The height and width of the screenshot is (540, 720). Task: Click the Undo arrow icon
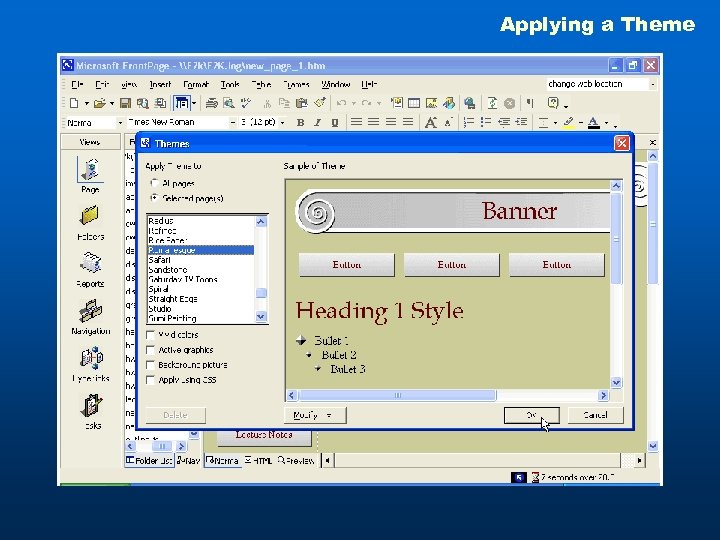click(x=341, y=103)
